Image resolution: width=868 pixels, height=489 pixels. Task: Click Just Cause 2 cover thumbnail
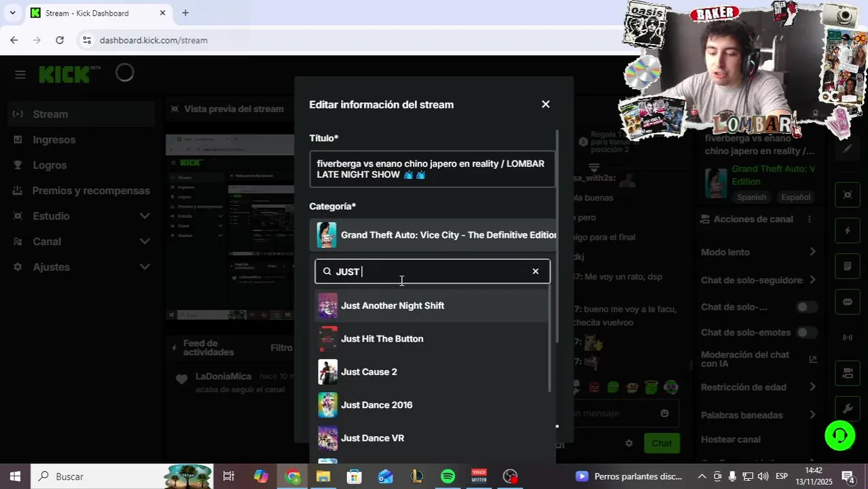327,372
